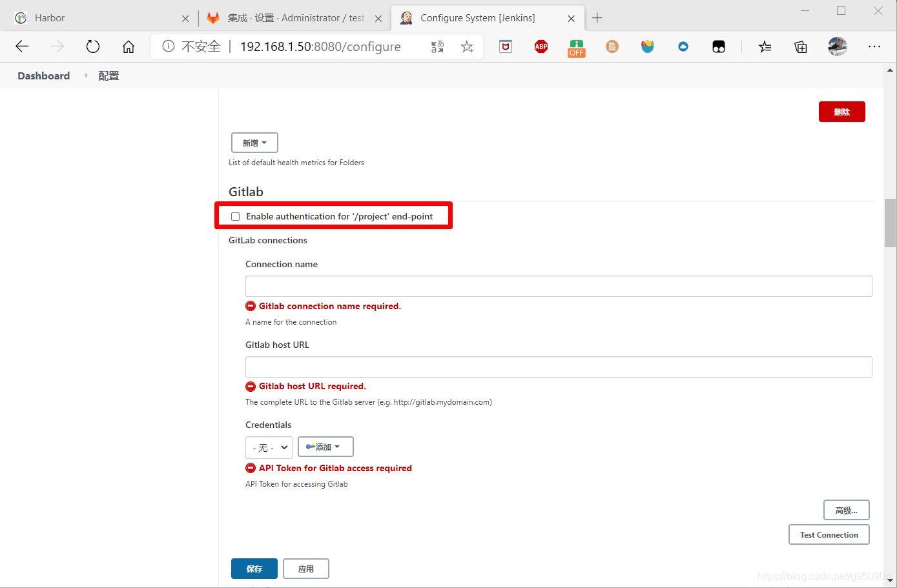This screenshot has height=588, width=897.
Task: Reload the Jenkins configure page
Action: (x=93, y=46)
